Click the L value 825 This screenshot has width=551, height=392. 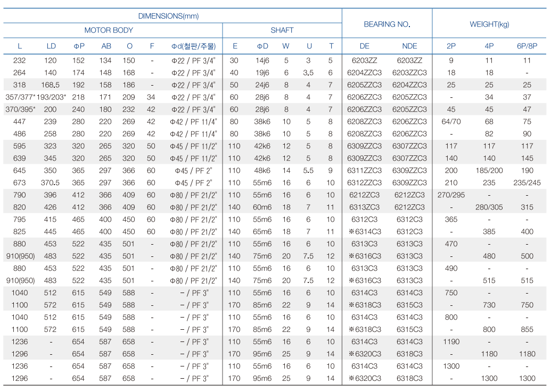click(19, 231)
